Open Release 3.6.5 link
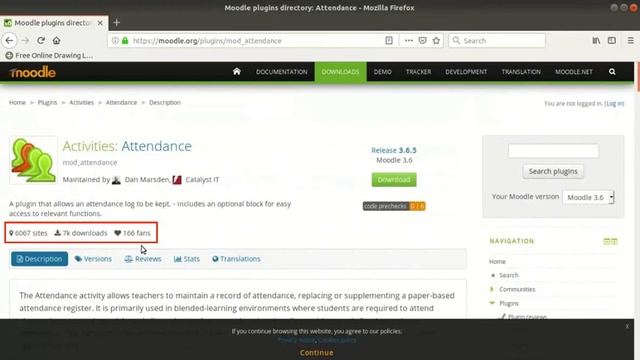The width and height of the screenshot is (640, 360). point(394,150)
